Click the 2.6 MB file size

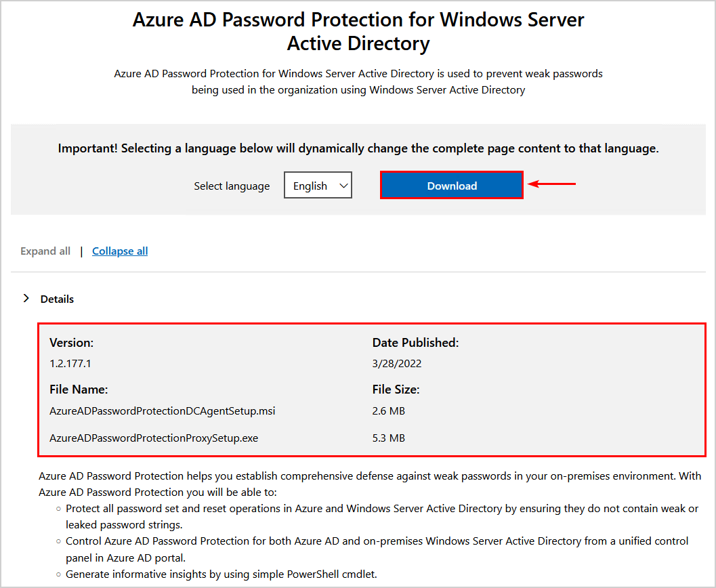(x=389, y=411)
